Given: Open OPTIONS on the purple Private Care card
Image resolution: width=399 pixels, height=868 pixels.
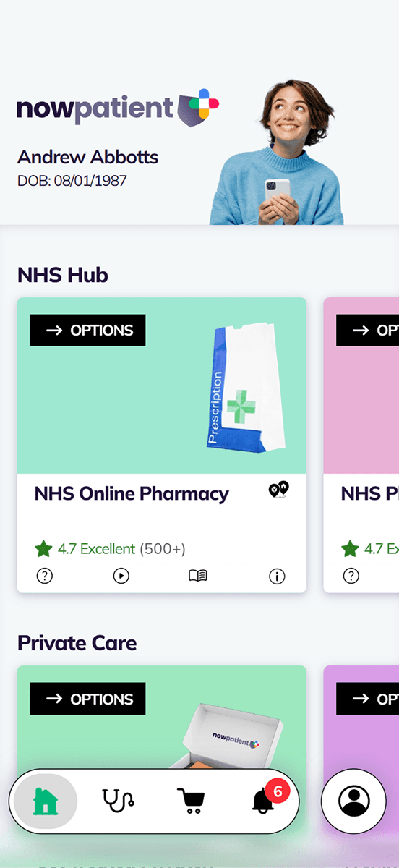Looking at the screenshot, I should click(367, 699).
